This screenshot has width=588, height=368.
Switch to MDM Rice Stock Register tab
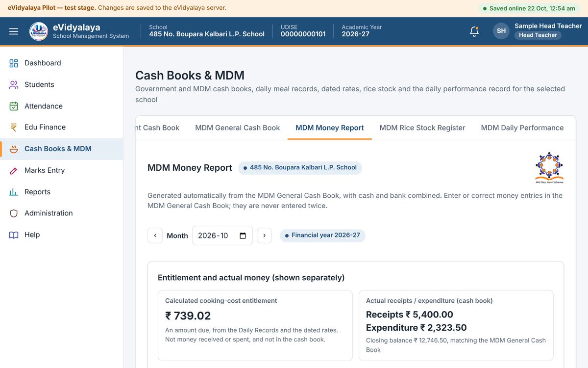click(422, 128)
